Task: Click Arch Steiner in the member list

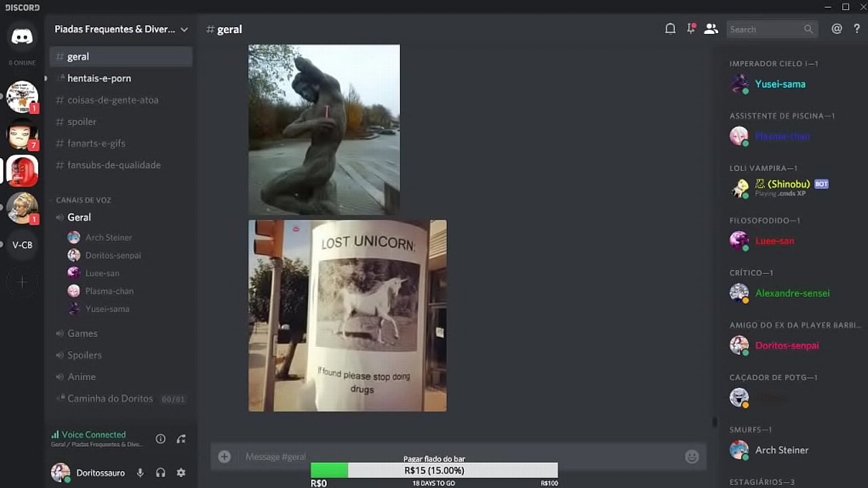Action: click(x=781, y=450)
